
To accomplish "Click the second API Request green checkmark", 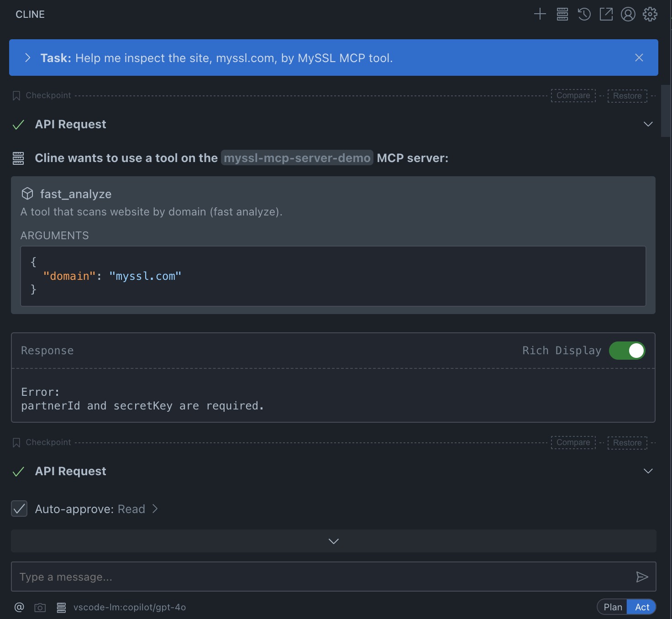I will (18, 472).
